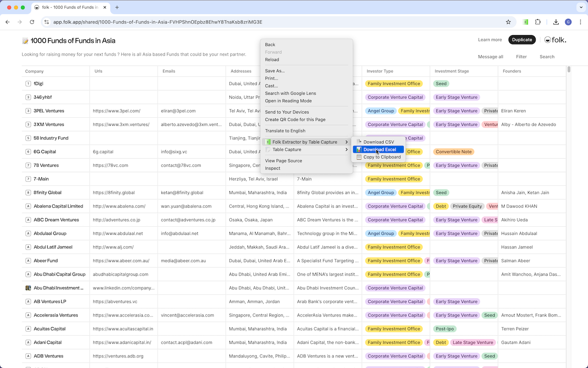Click the Convertible Note tag for 6G Capital
This screenshot has width=588, height=368.
pos(454,152)
